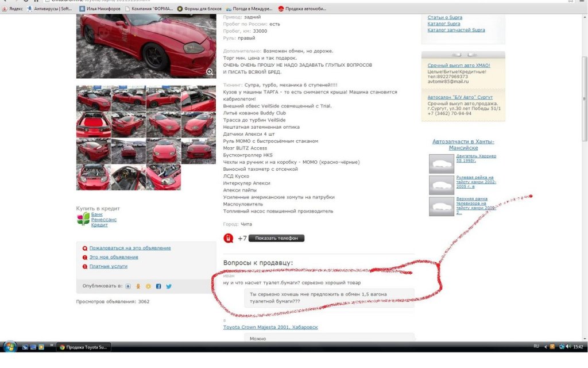Open 'Каталог запчастей Supra' link
The image size is (588, 368).
456,30
